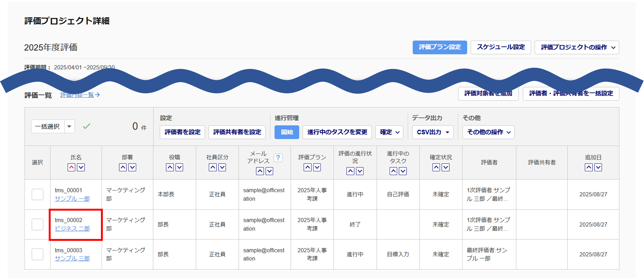The image size is (644, 278).
Task: Open the 確定 dropdown menu
Action: (389, 132)
